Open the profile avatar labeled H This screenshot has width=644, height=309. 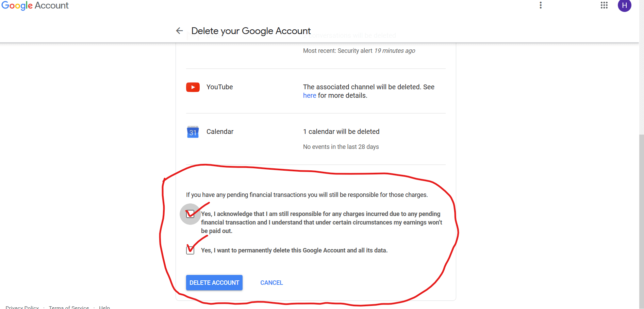(x=625, y=5)
